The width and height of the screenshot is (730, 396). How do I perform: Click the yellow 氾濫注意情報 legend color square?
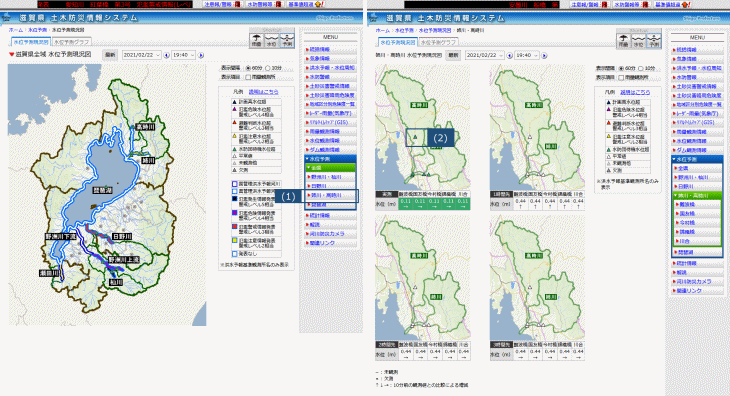(x=235, y=241)
